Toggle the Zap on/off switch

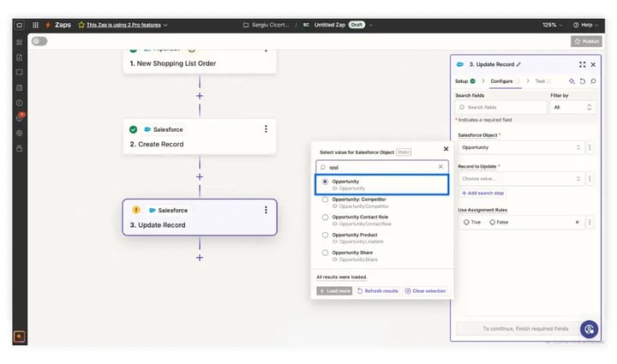click(x=39, y=41)
